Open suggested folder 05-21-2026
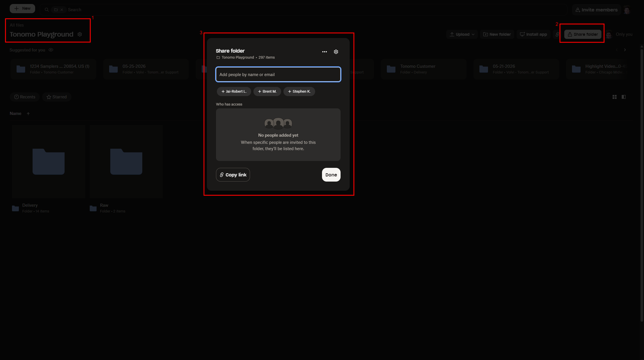The height and width of the screenshot is (360, 644). click(x=516, y=69)
